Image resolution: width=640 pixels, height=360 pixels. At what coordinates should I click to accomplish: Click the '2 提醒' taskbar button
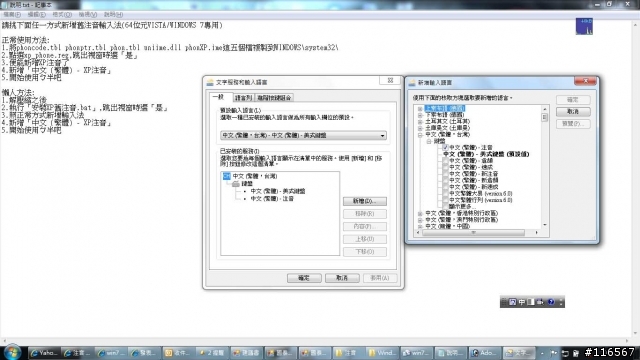point(212,353)
